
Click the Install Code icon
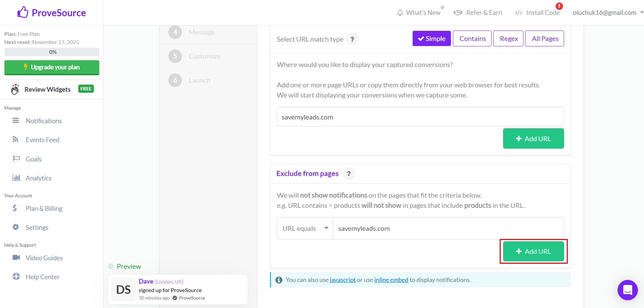click(x=518, y=13)
